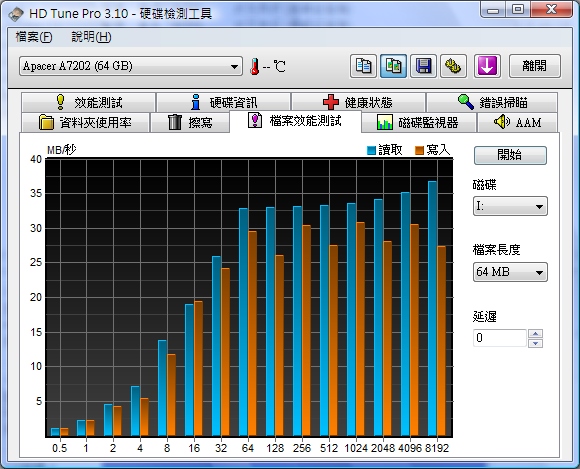This screenshot has width=580, height=469.
Task: Click the 檔案長度 label
Action: 496,250
